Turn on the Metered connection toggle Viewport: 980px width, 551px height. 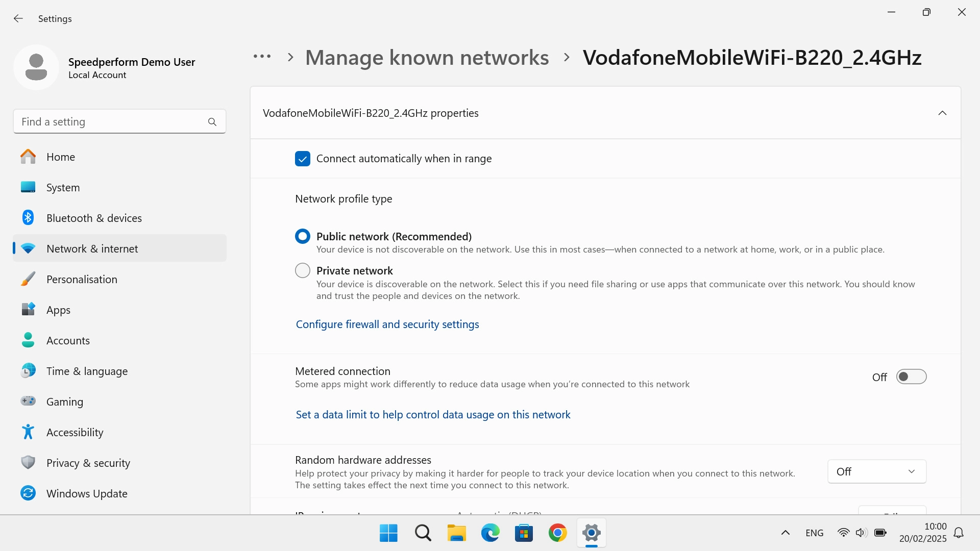(x=911, y=377)
